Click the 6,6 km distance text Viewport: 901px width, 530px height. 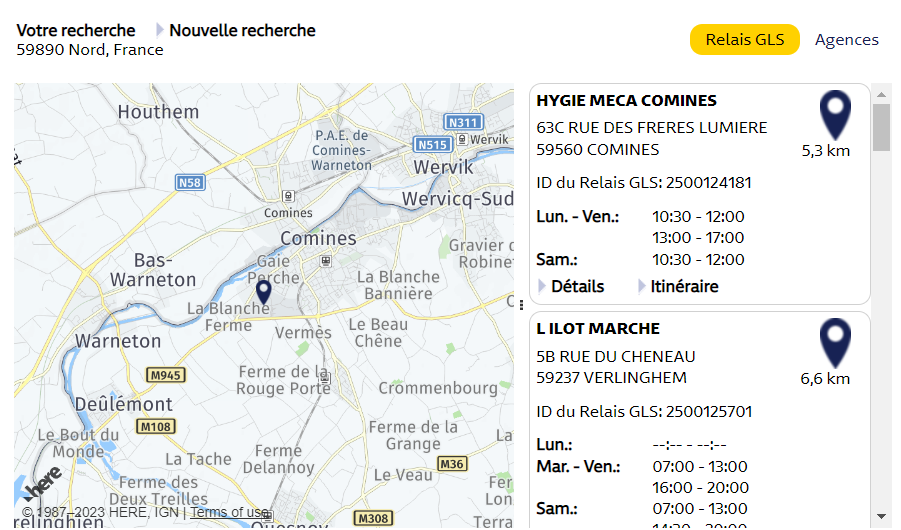click(825, 379)
